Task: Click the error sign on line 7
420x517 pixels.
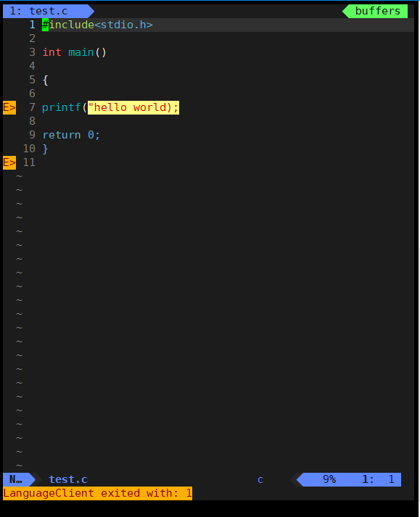Action: point(9,107)
